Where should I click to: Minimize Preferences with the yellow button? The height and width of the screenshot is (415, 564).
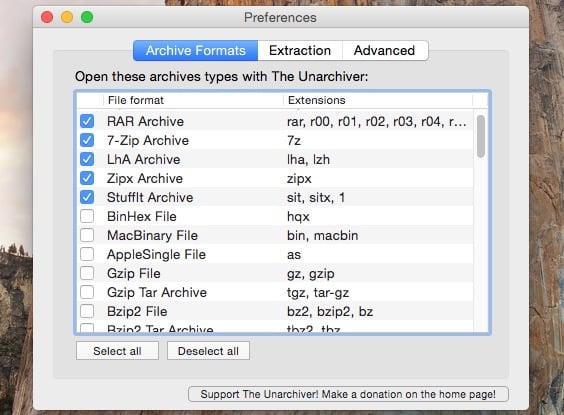(67, 17)
